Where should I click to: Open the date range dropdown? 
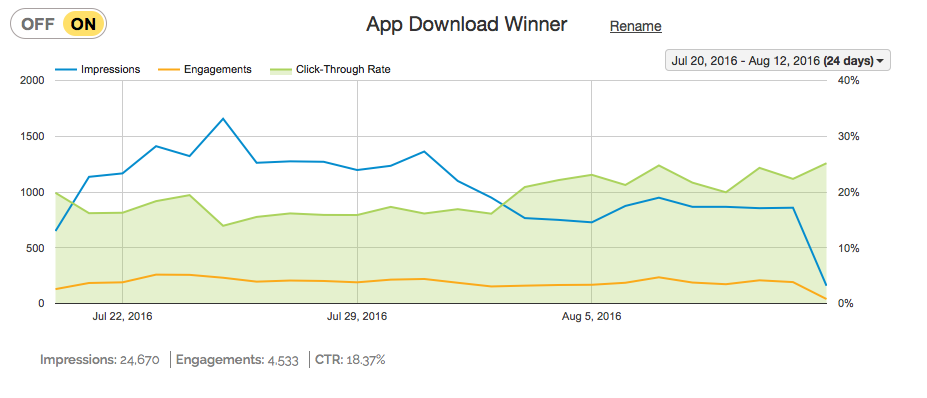(x=777, y=61)
